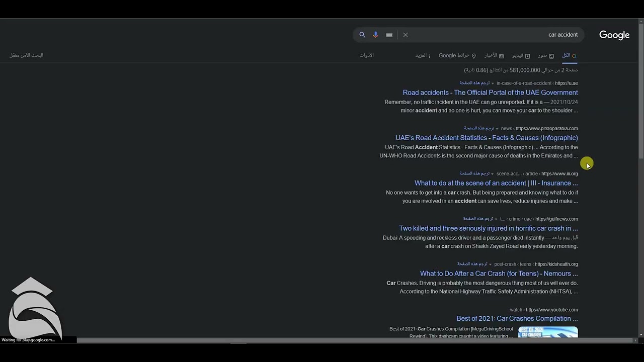Switch to the صور (Images) tab
The height and width of the screenshot is (362, 644).
coord(546,55)
